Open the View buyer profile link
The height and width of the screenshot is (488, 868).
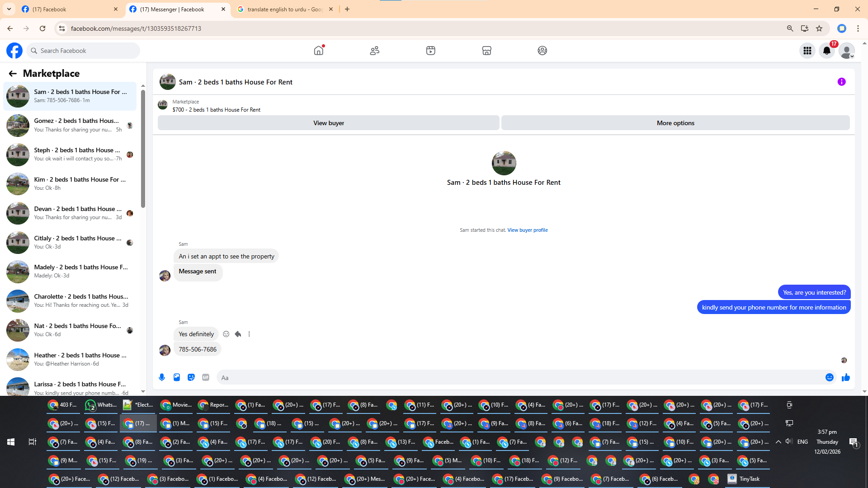527,230
